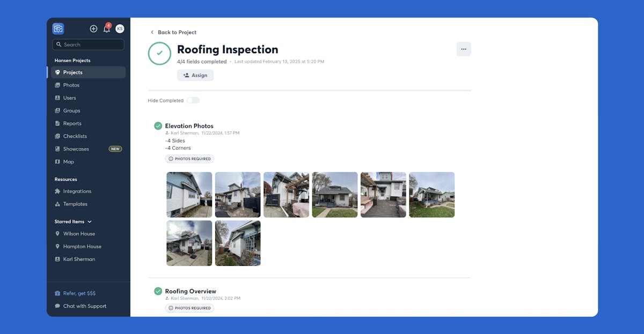Uncheck the Elevation Photos completed checkmark
This screenshot has width=644, height=334.
158,126
